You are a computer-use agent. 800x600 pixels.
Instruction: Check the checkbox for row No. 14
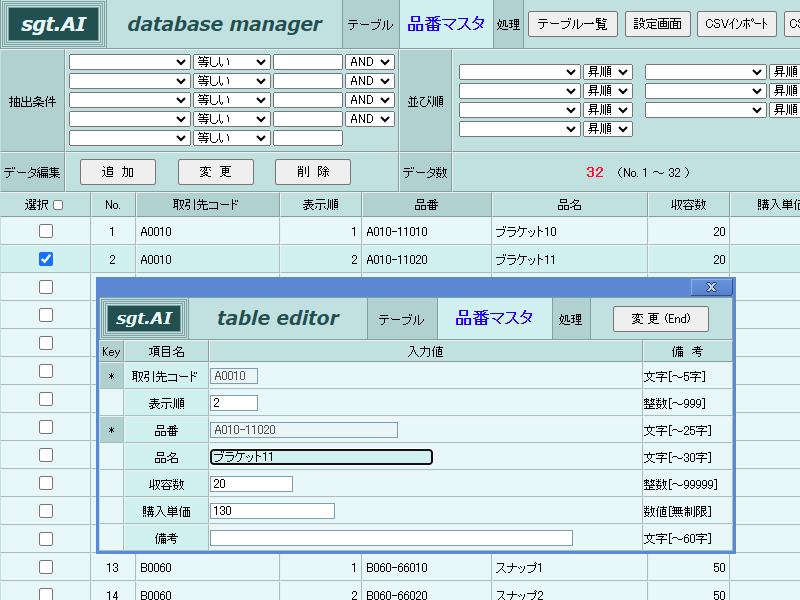pos(46,594)
